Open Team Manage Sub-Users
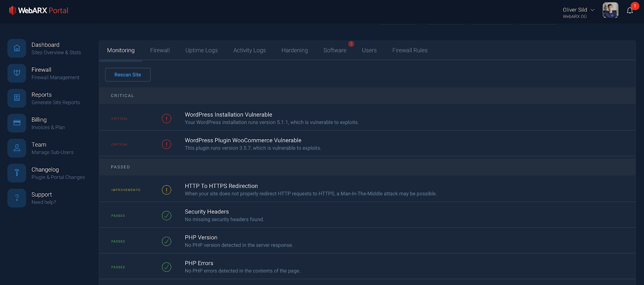 pos(52,148)
